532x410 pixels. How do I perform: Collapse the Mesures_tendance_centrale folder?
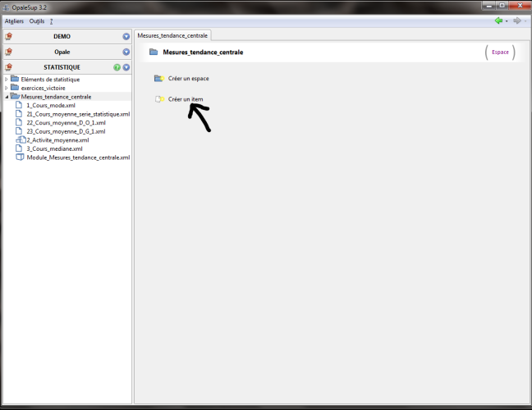click(x=7, y=97)
